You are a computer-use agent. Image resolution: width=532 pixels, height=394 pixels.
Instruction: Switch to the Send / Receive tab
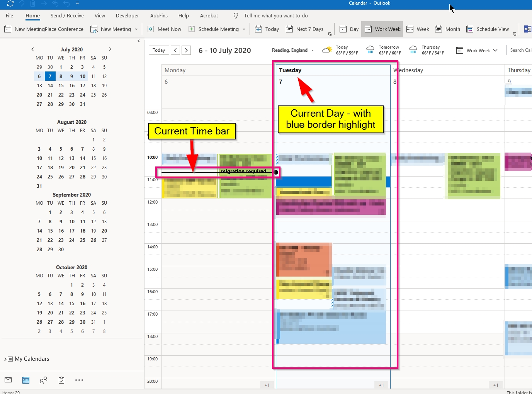[x=67, y=16]
